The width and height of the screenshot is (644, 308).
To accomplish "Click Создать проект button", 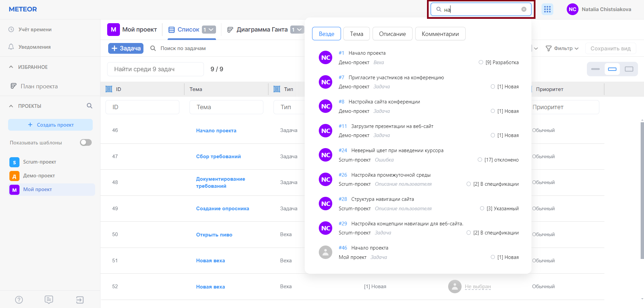I will [50, 125].
